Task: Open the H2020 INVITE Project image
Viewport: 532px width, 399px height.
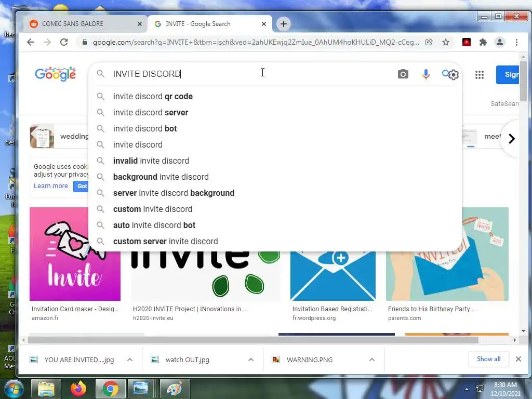Action: click(x=206, y=275)
